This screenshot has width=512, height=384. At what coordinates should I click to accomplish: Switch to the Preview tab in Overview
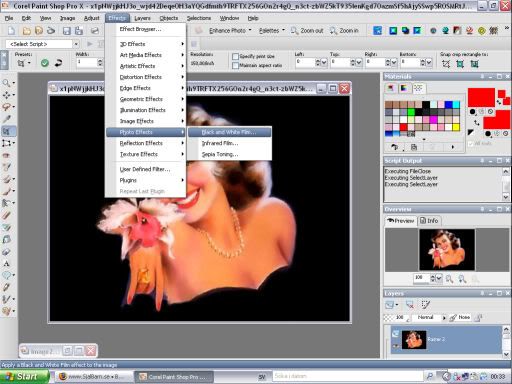(x=400, y=221)
